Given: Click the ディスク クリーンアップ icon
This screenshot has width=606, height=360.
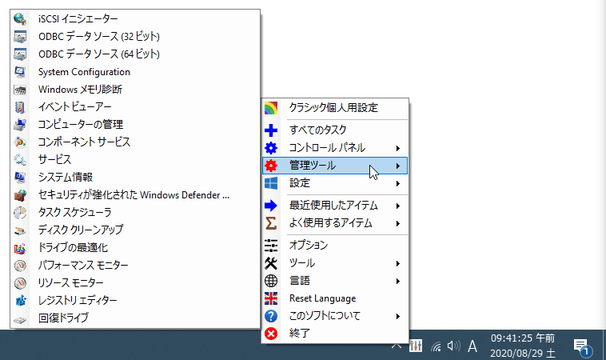Looking at the screenshot, I should point(20,230).
